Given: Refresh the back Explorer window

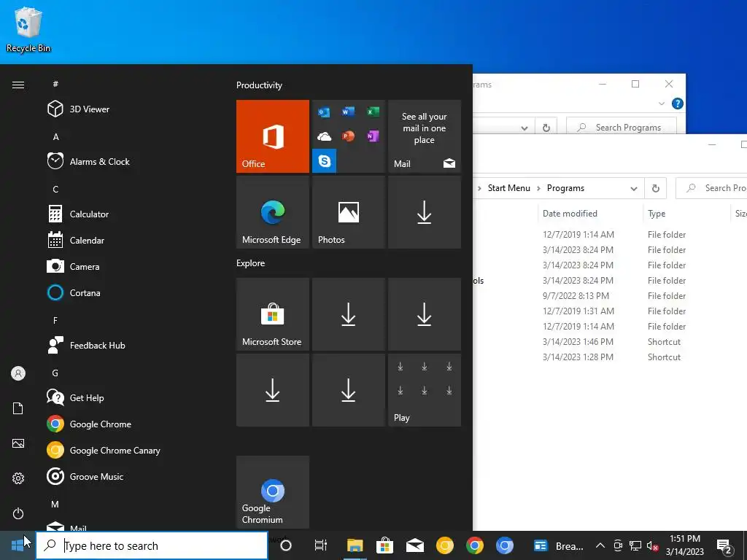Looking at the screenshot, I should (x=546, y=128).
